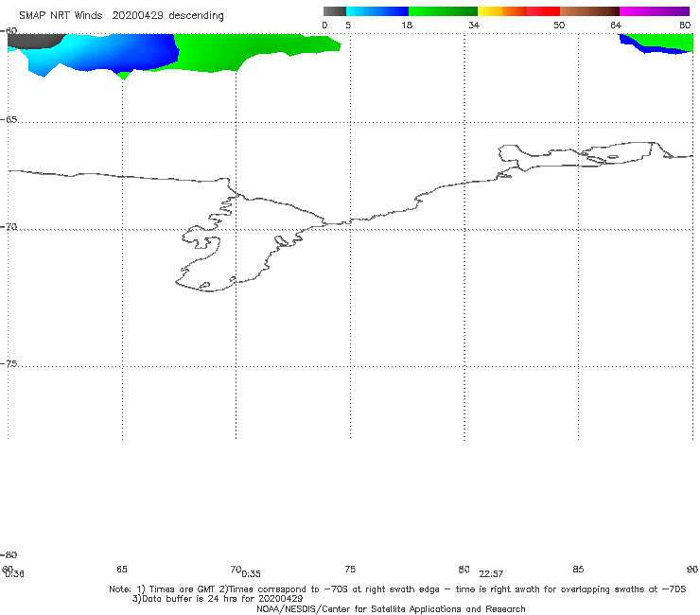Screen dimensions: 700x615
Task: Select the gray segment of the wind colorbar
Action: pos(335,11)
